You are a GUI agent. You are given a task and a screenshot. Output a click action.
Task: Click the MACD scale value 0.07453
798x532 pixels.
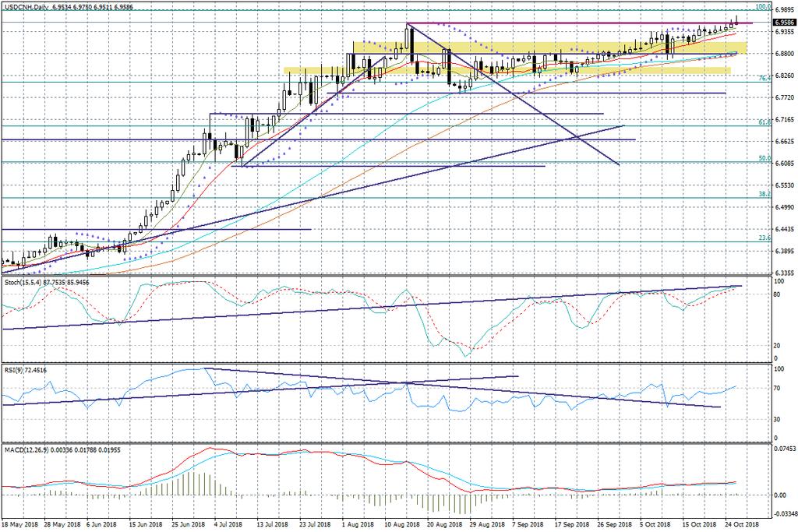point(784,449)
